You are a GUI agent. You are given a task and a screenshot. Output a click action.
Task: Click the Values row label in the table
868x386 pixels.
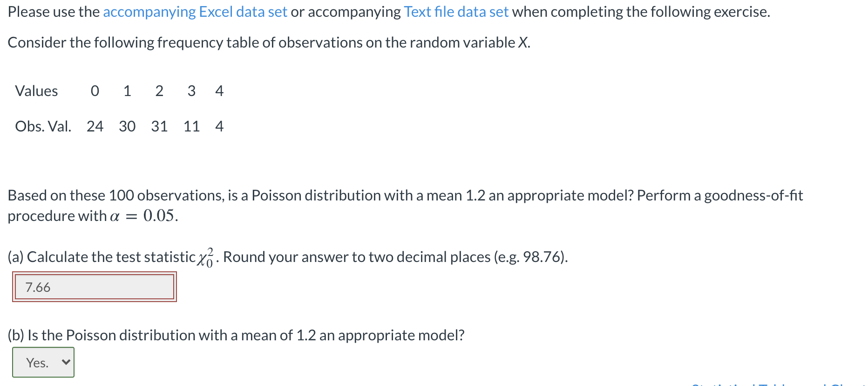36,91
